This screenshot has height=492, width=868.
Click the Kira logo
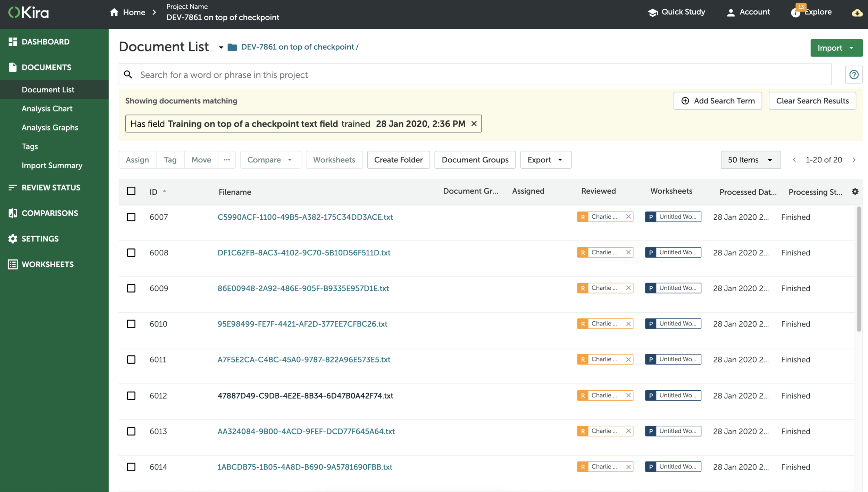pos(28,12)
